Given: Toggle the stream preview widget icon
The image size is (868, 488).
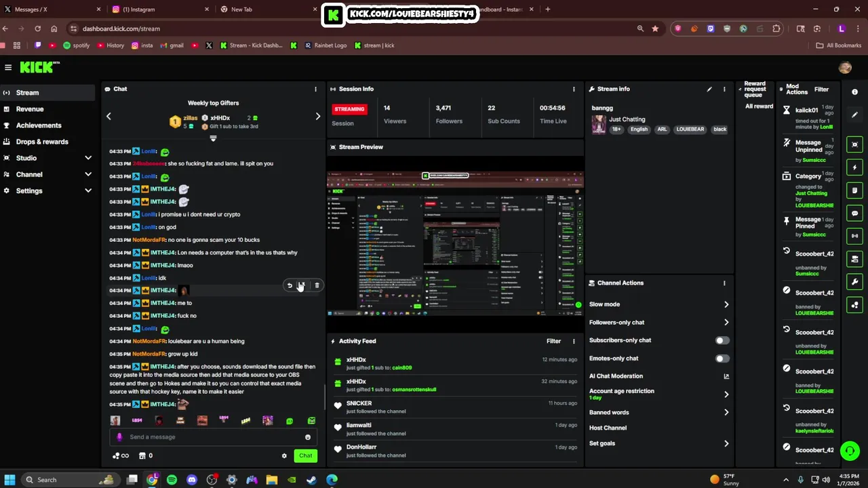Looking at the screenshot, I should tap(854, 144).
